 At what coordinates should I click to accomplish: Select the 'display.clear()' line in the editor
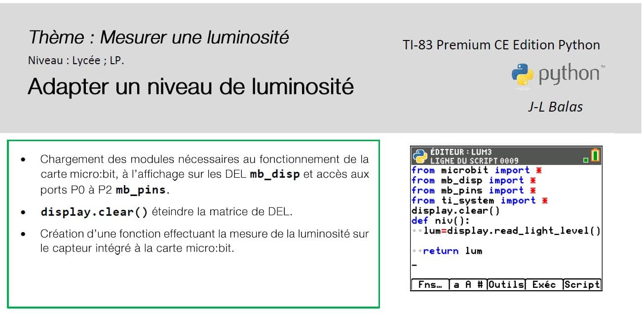click(x=455, y=211)
